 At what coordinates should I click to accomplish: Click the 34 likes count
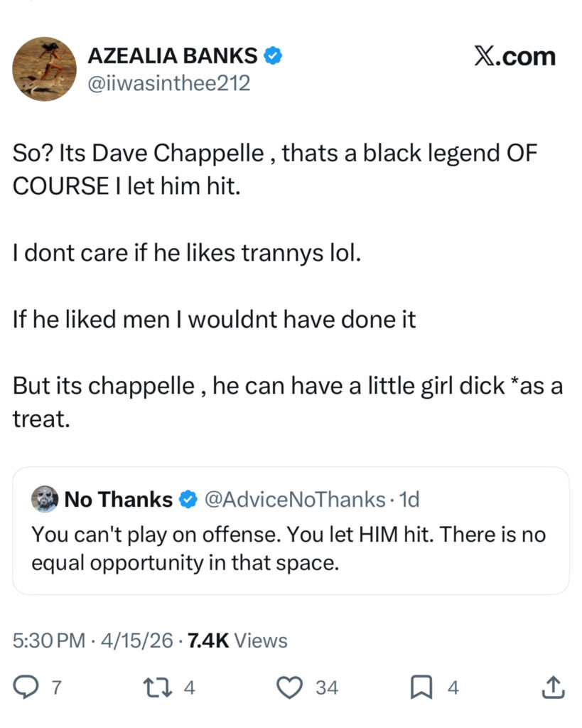327,687
